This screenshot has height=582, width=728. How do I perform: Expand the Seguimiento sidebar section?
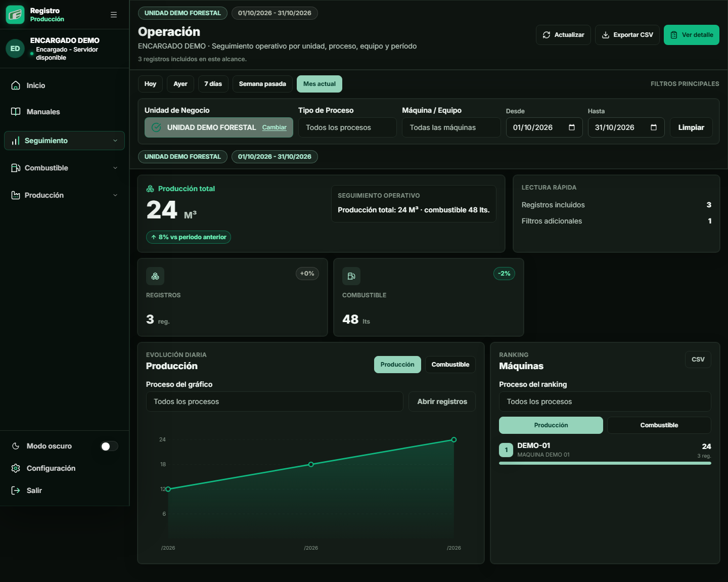(x=64, y=141)
